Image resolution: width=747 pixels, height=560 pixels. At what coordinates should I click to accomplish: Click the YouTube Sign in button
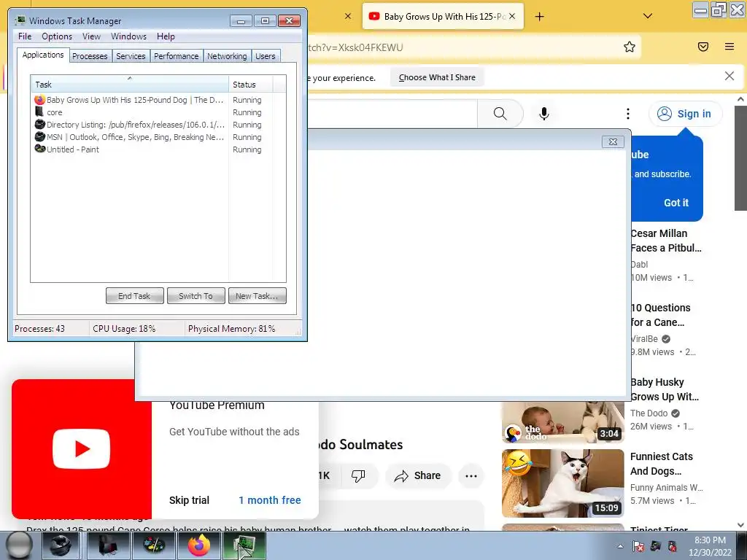(684, 114)
